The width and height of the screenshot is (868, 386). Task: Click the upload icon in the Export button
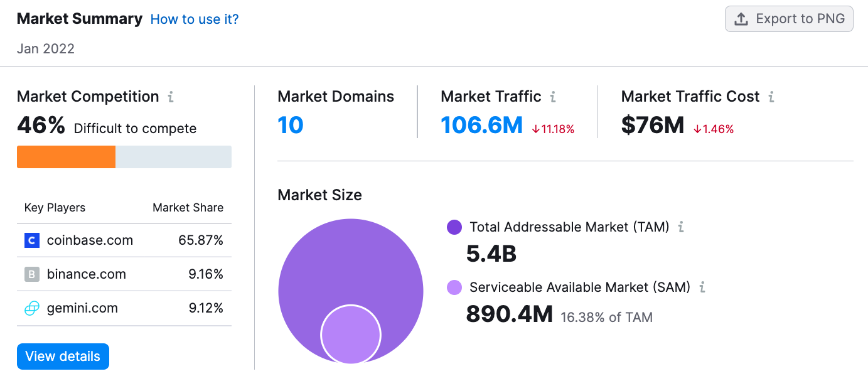coord(741,19)
